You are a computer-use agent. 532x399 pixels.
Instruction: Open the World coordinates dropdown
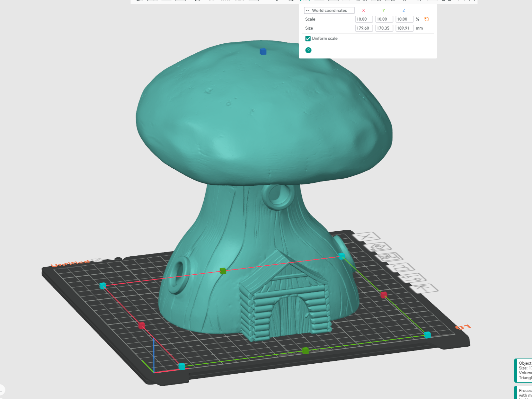click(329, 11)
